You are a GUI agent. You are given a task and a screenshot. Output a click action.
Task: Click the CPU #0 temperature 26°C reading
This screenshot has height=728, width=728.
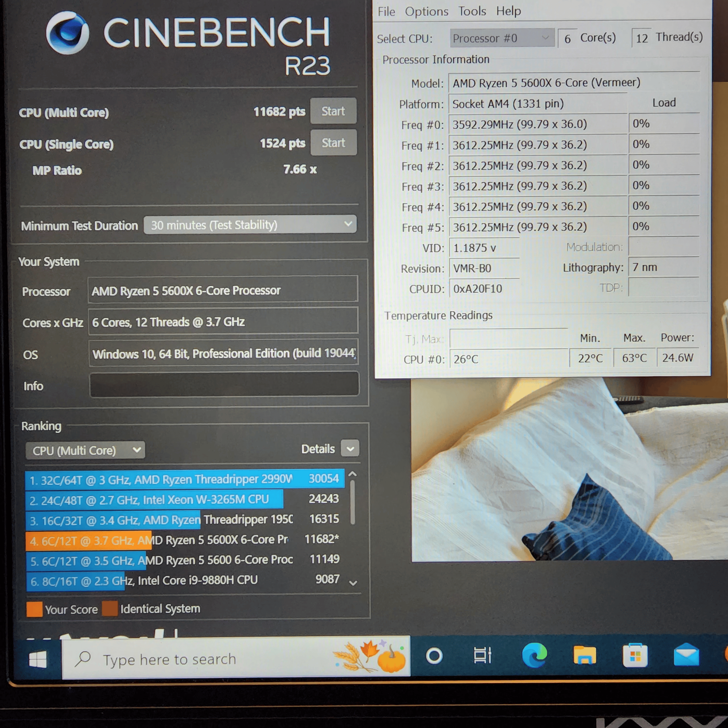509,359
